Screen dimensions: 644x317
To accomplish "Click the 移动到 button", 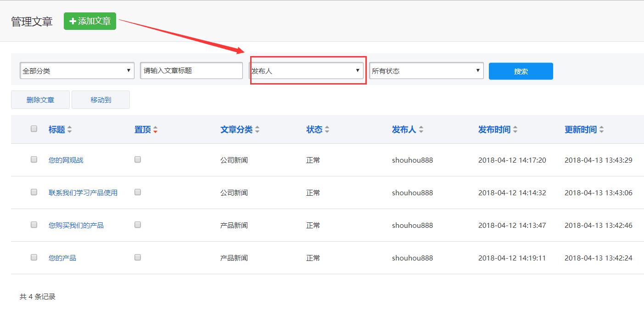I will coord(101,100).
